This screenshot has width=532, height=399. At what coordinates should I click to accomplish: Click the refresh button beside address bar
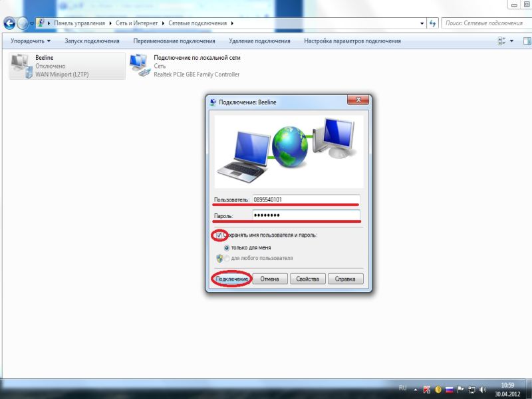pos(432,23)
